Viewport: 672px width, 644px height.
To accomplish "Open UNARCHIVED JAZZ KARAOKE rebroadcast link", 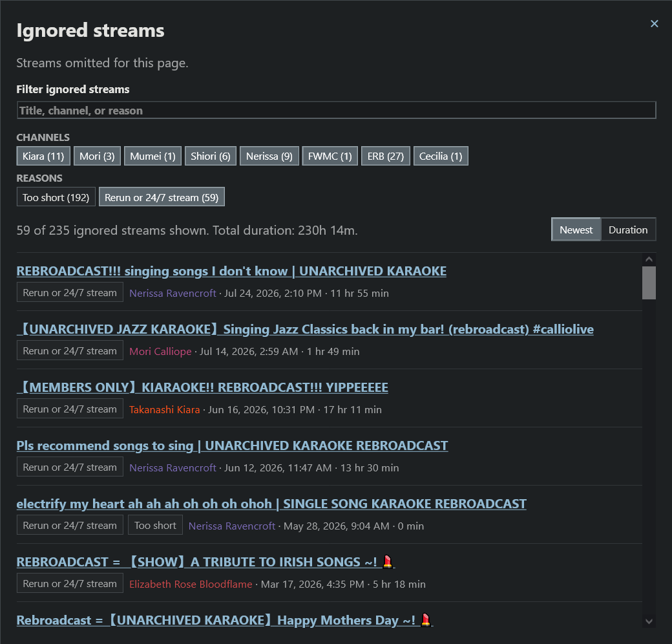I will 305,329.
